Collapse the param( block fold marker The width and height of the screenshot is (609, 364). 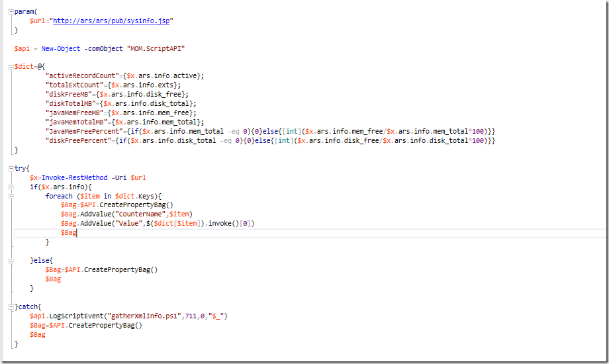point(11,12)
